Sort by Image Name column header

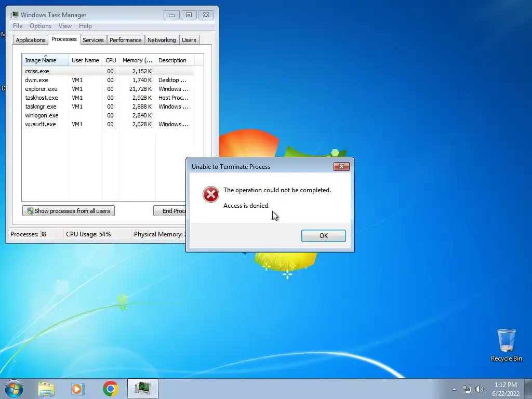coord(46,60)
